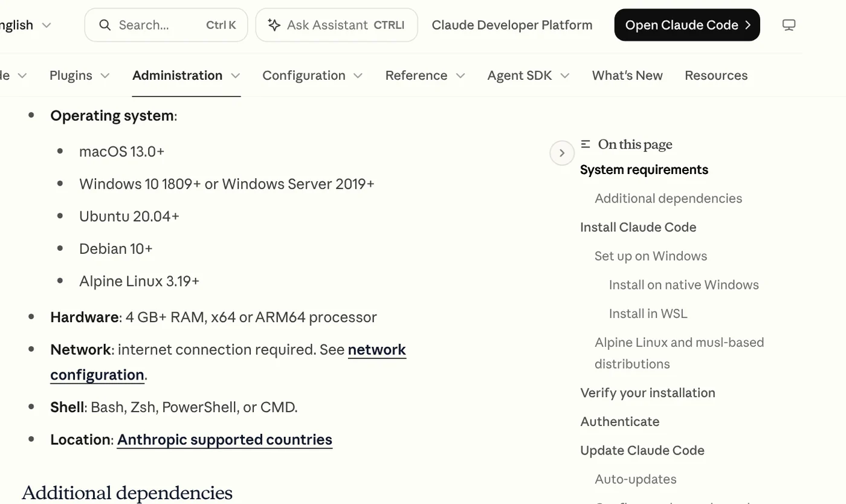Expand the Agent SDK menu chevron
Image resolution: width=846 pixels, height=504 pixels.
565,76
